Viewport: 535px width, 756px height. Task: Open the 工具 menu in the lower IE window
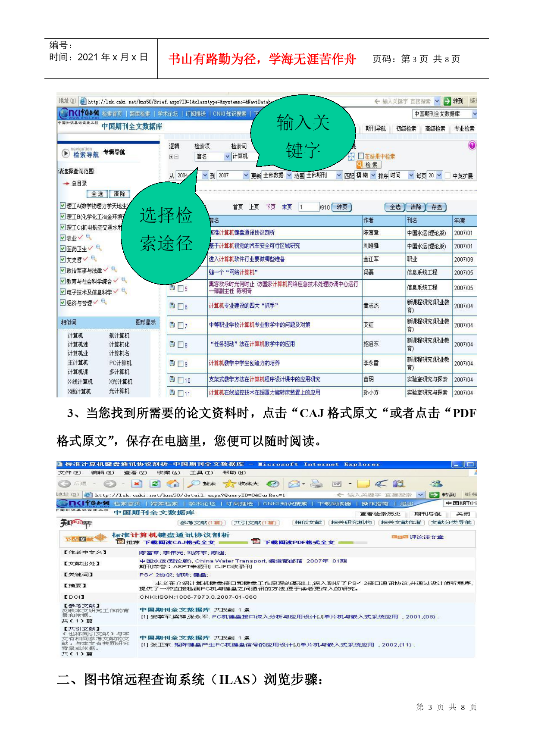click(x=202, y=473)
